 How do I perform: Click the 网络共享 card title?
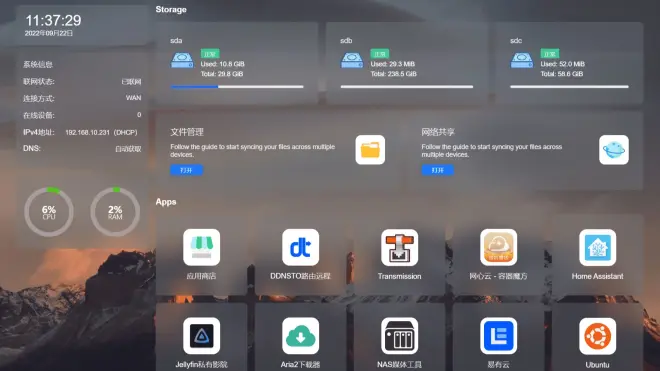click(x=438, y=132)
